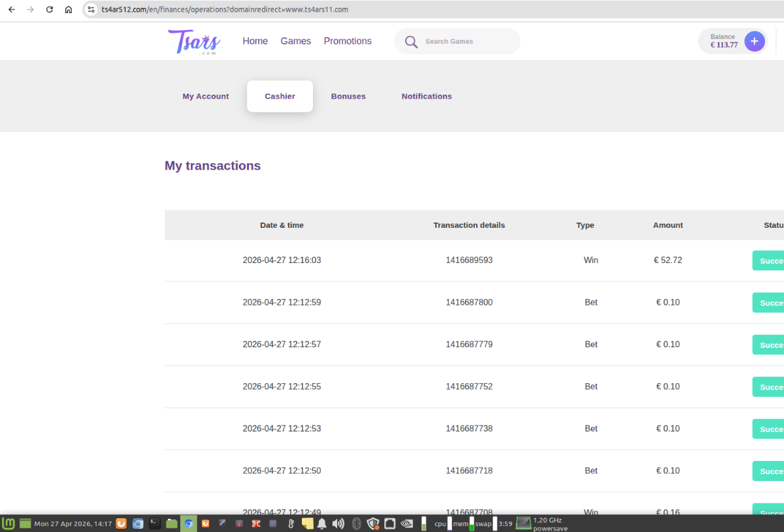The width and height of the screenshot is (784, 532).
Task: Open the Promotions link in the header
Action: (x=348, y=41)
